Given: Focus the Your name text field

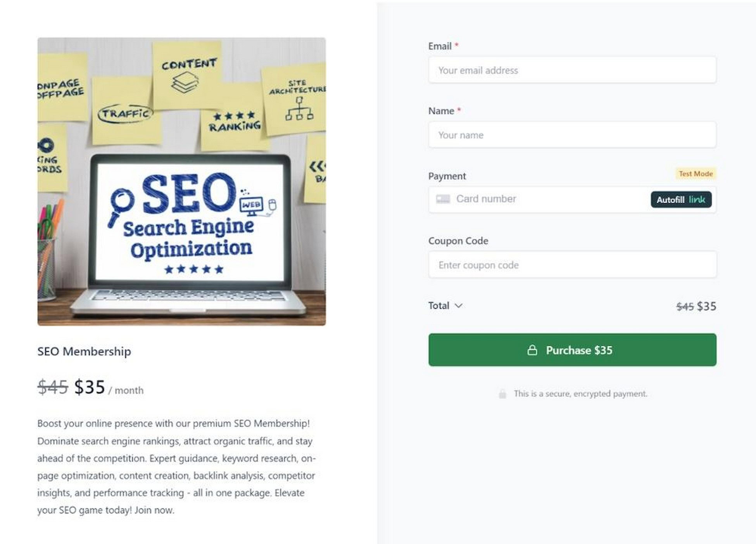Looking at the screenshot, I should coord(572,135).
